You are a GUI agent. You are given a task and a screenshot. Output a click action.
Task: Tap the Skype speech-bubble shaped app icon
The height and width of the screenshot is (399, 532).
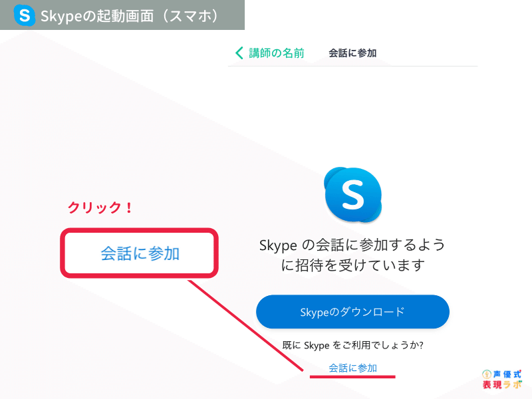pyautogui.click(x=352, y=196)
